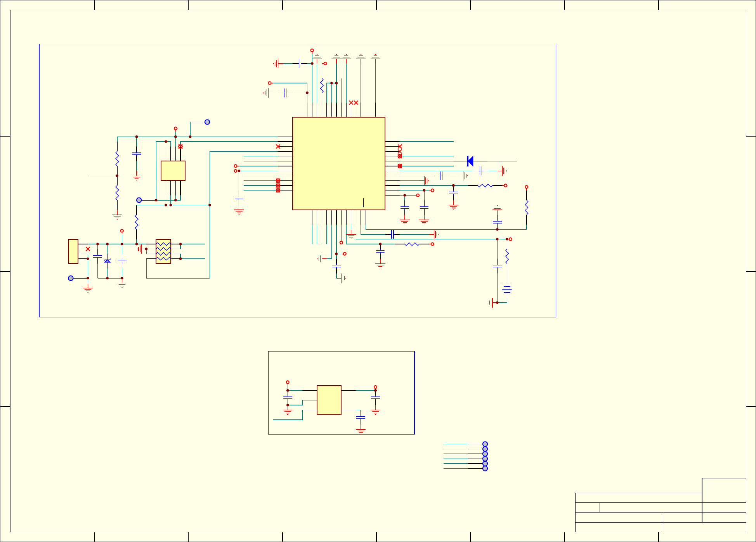Click the upper resistor of the left voltage divider
This screenshot has width=756, height=542.
click(x=117, y=159)
